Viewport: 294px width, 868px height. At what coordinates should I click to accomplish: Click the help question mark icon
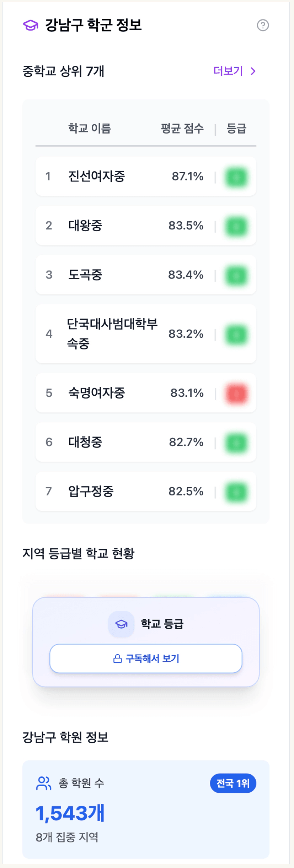pyautogui.click(x=263, y=25)
